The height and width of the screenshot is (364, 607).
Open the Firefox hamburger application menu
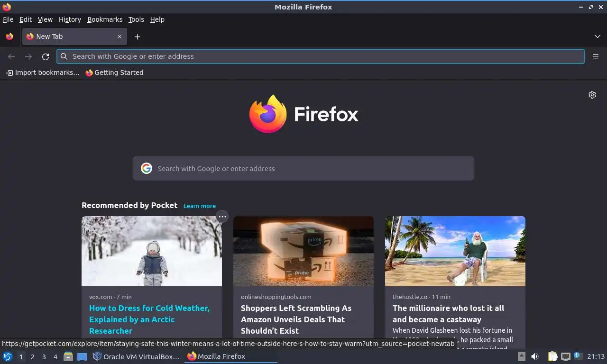596,56
